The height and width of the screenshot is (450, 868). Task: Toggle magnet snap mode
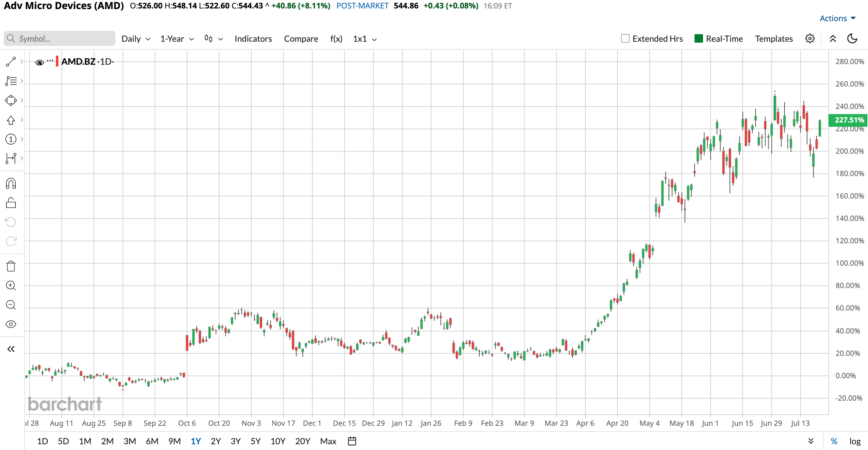(x=11, y=184)
